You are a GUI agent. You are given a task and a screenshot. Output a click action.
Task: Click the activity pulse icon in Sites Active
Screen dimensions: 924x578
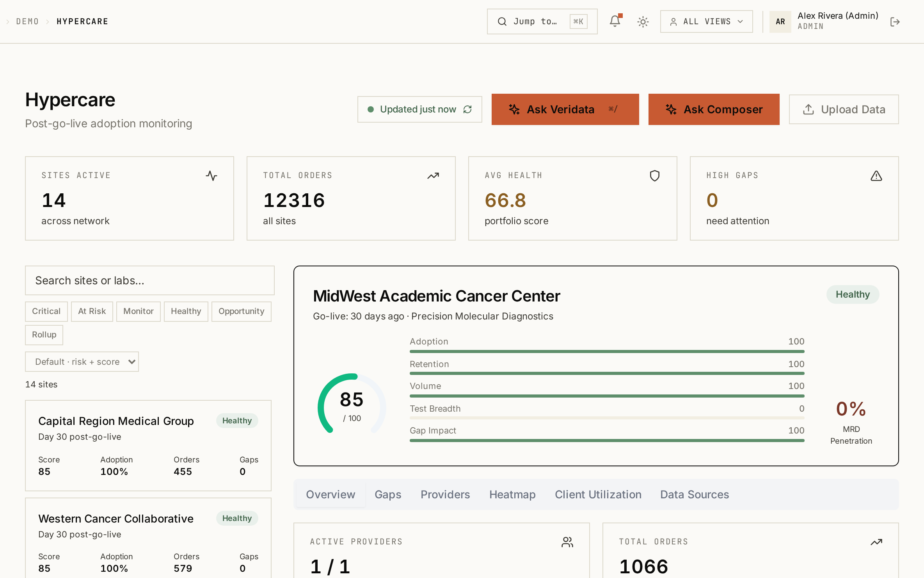tap(211, 176)
